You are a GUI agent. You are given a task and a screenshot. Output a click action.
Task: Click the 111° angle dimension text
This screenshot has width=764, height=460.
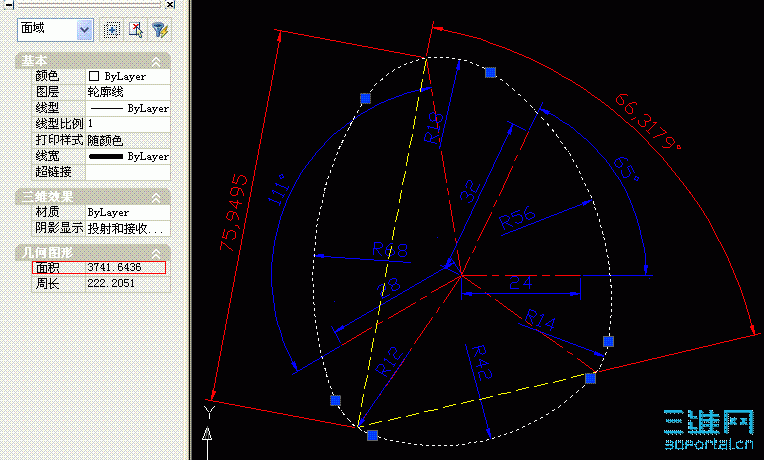(279, 190)
